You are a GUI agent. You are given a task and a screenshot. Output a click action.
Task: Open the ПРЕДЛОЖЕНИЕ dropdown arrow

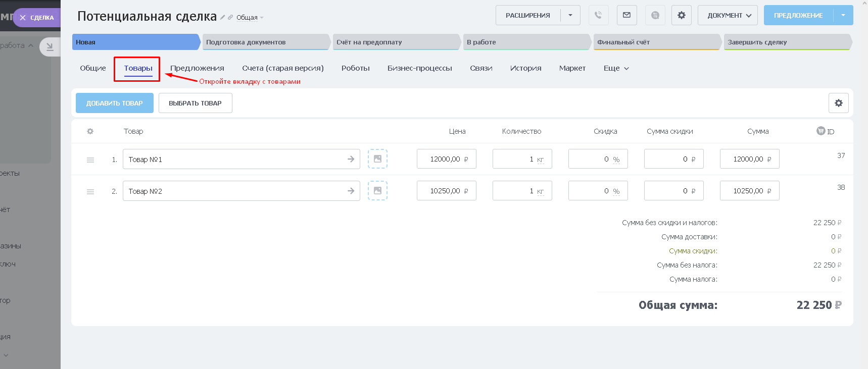pyautogui.click(x=843, y=15)
